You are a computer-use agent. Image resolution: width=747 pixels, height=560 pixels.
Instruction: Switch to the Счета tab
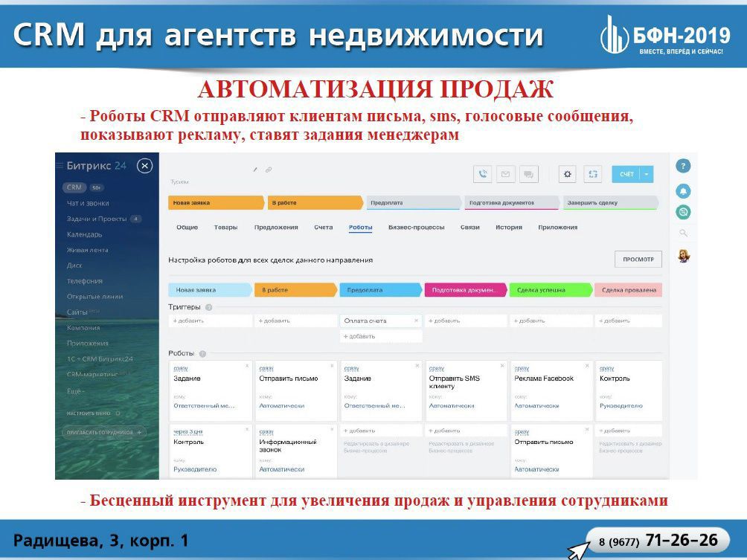(324, 227)
